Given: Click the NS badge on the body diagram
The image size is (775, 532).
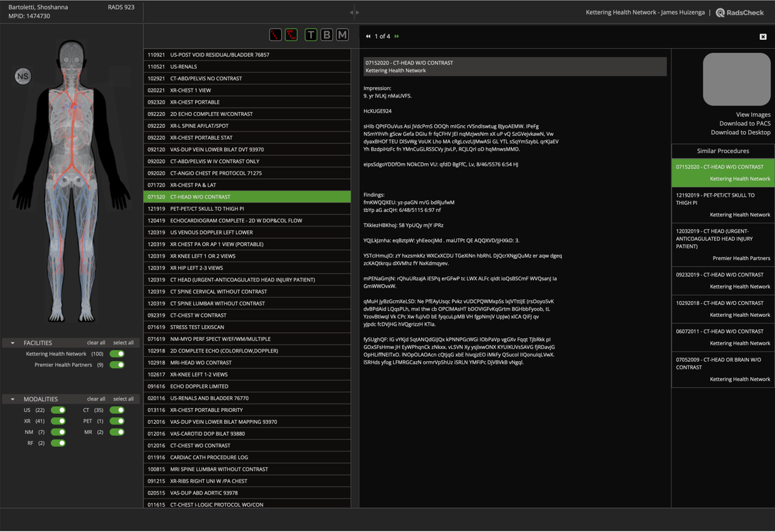Looking at the screenshot, I should click(x=23, y=77).
